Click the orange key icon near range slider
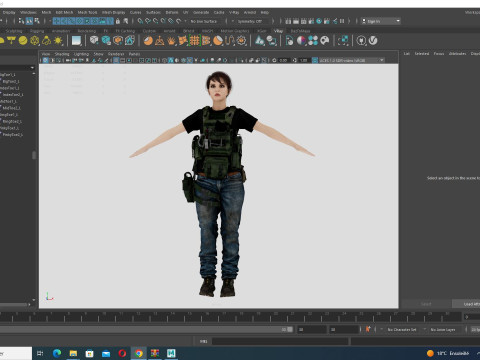Image resolution: width=480 pixels, height=360 pixels. 368,329
